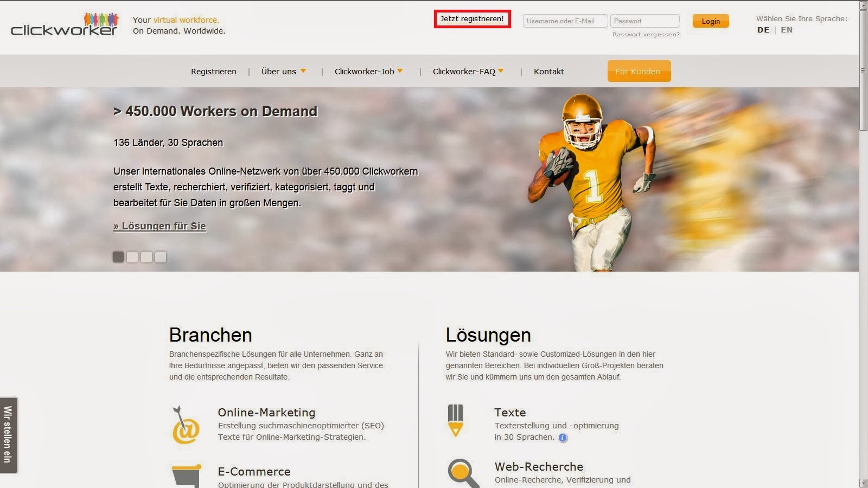Open the Clickworker-Job dropdown menu
The height and width of the screenshot is (488, 868).
point(366,71)
